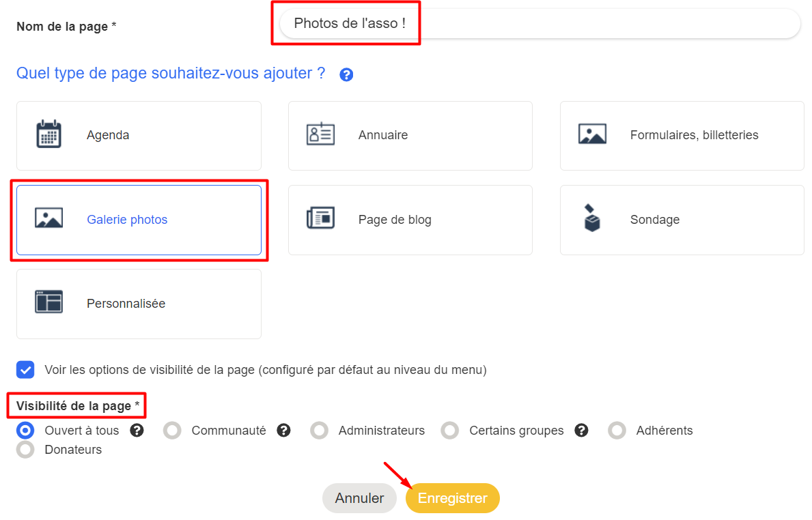
Task: Click the Annuaire contact card icon
Action: (320, 134)
